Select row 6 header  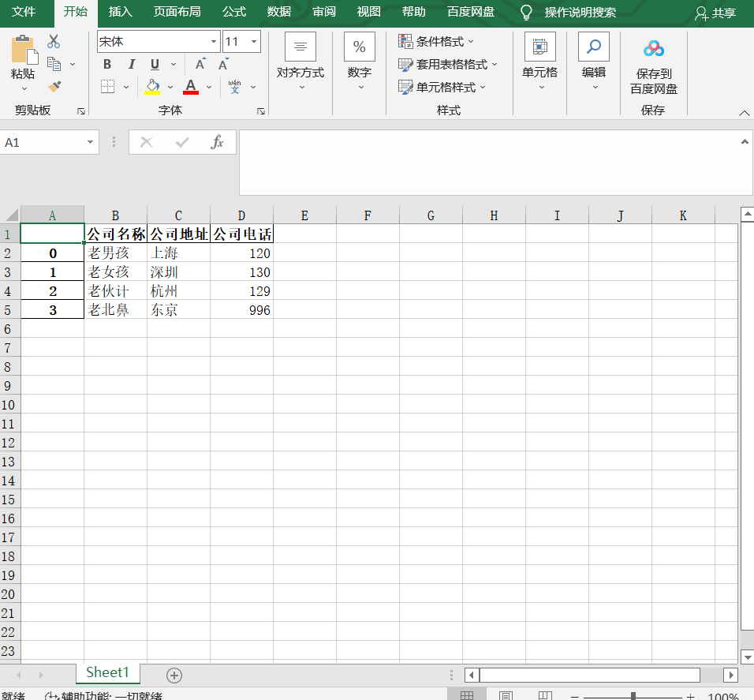pyautogui.click(x=9, y=329)
